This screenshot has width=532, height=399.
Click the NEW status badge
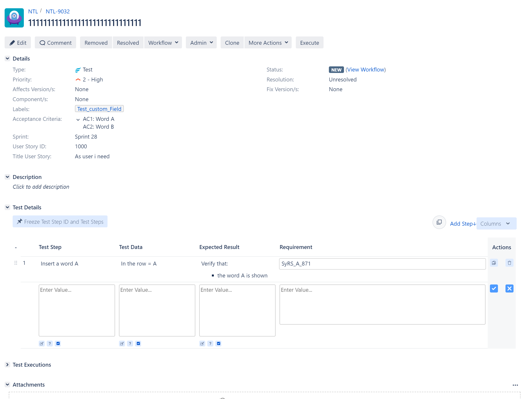pyautogui.click(x=336, y=70)
